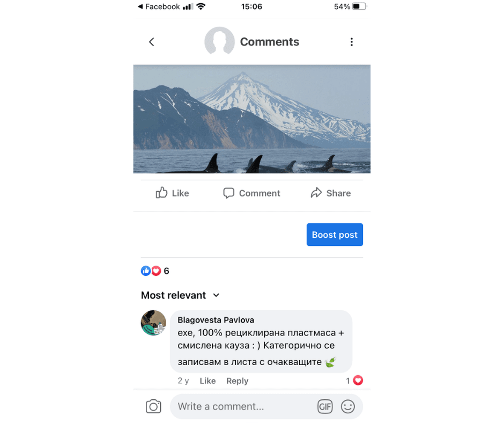Like the post with thumbs-up icon

172,193
